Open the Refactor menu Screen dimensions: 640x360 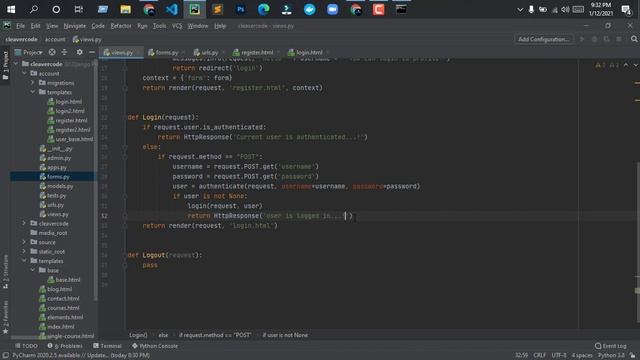[x=121, y=26]
